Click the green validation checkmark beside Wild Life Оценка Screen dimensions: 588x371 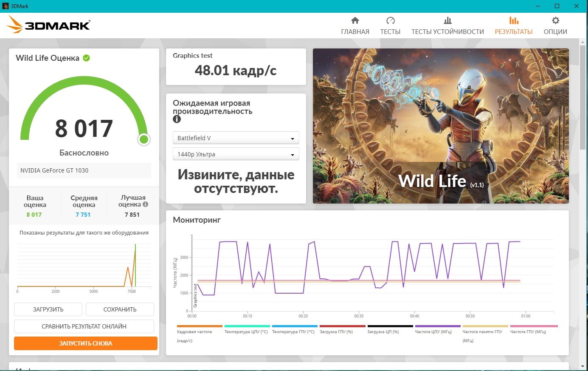[x=86, y=58]
